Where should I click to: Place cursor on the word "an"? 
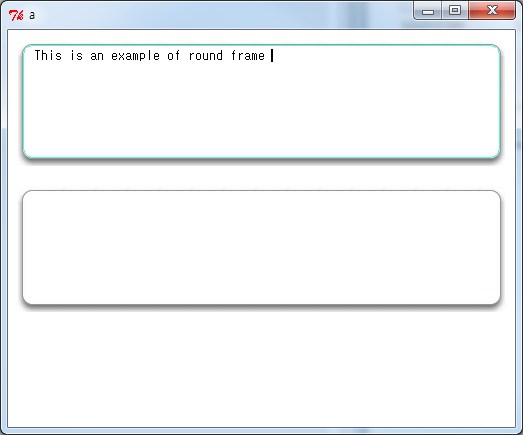tap(97, 56)
